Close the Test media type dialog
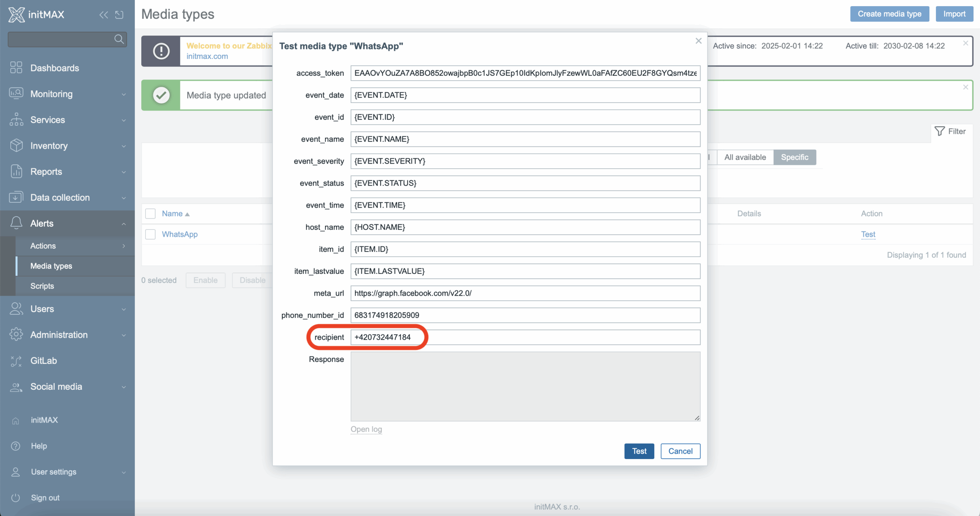The image size is (980, 516). [699, 41]
